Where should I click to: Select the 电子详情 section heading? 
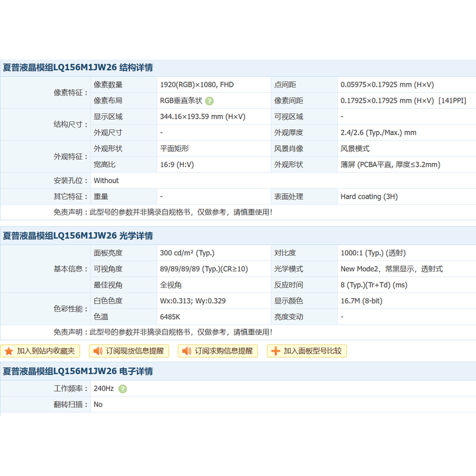click(78, 371)
